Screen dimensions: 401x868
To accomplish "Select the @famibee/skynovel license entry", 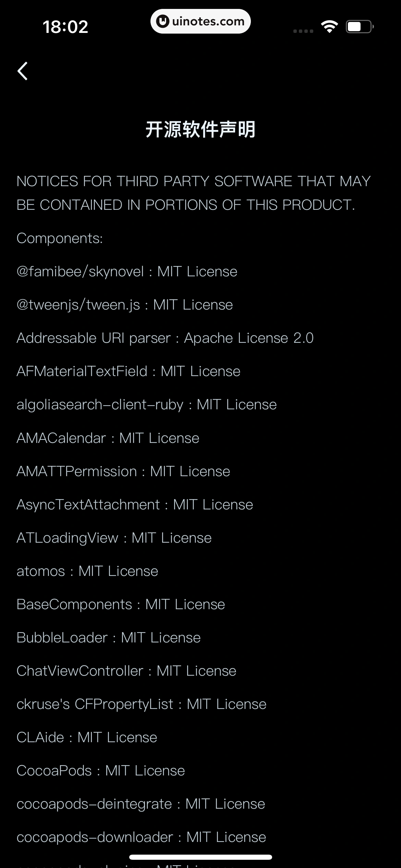I will pyautogui.click(x=127, y=272).
